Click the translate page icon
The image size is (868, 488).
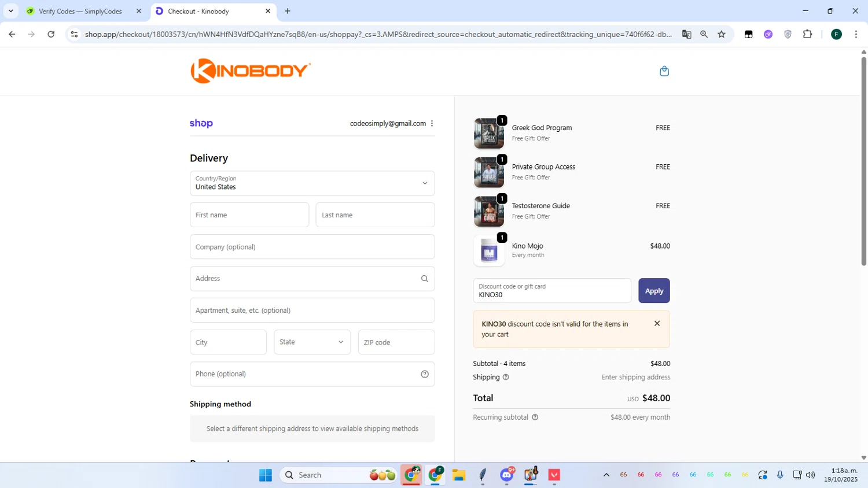[686, 34]
